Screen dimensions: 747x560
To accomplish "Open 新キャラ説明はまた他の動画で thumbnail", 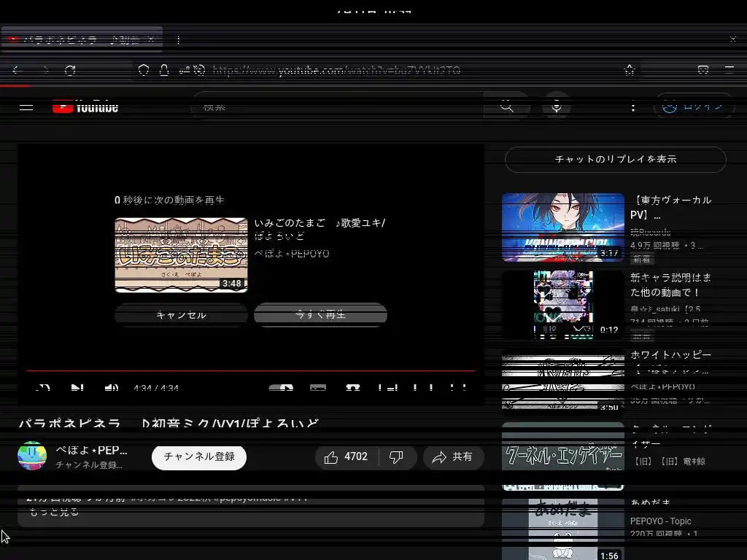I will pyautogui.click(x=563, y=305).
